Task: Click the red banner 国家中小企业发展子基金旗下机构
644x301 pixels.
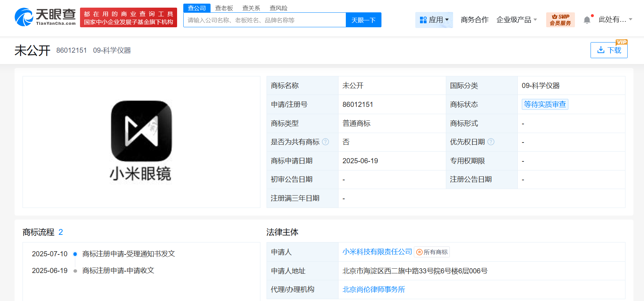Action: click(128, 17)
